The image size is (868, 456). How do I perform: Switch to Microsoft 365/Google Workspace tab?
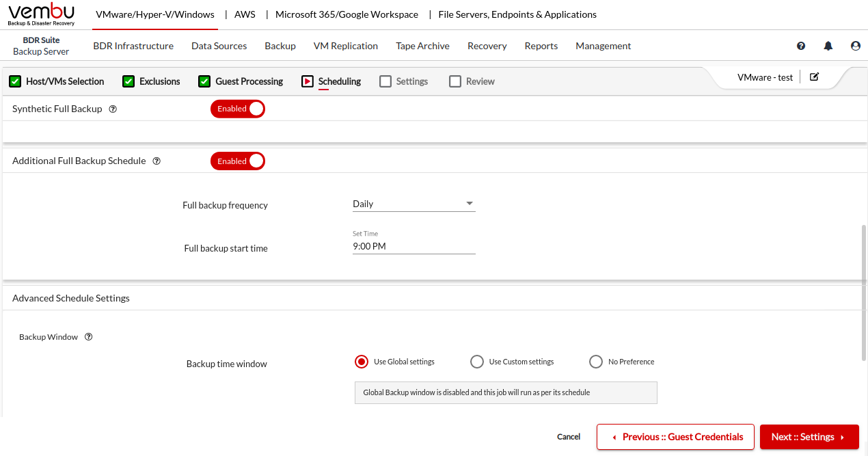pos(347,14)
